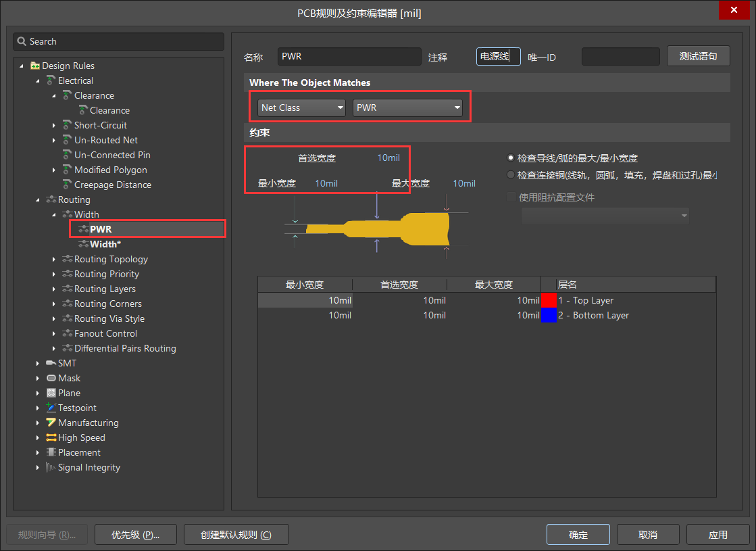Image resolution: width=756 pixels, height=551 pixels.
Task: Edit the 最大宽度 10mil constraint value
Action: click(x=464, y=183)
